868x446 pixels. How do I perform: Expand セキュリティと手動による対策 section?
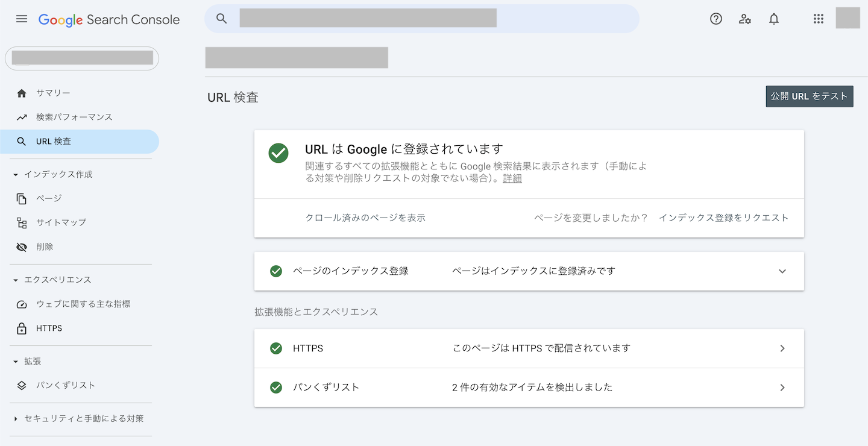coord(16,419)
